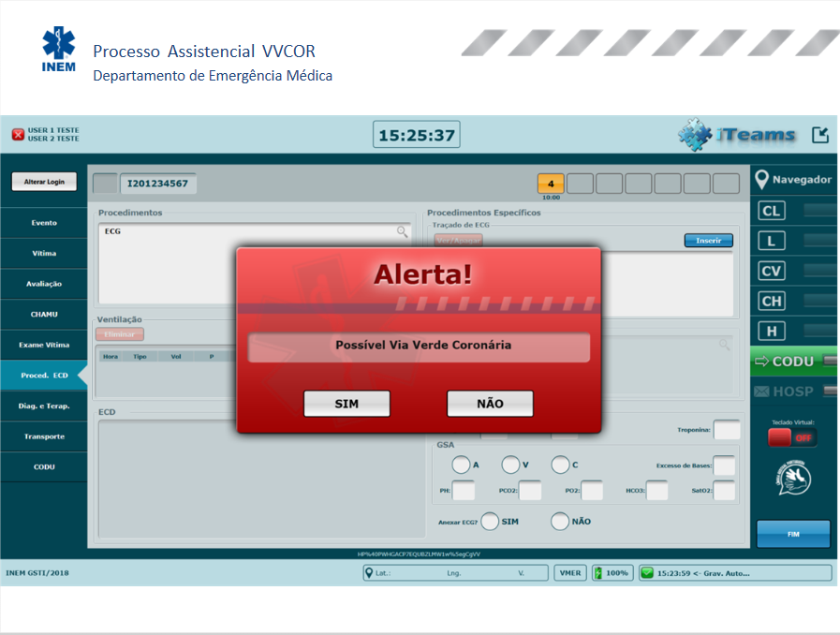
Task: Select Anexar ECG SIM radio button
Action: 490,522
